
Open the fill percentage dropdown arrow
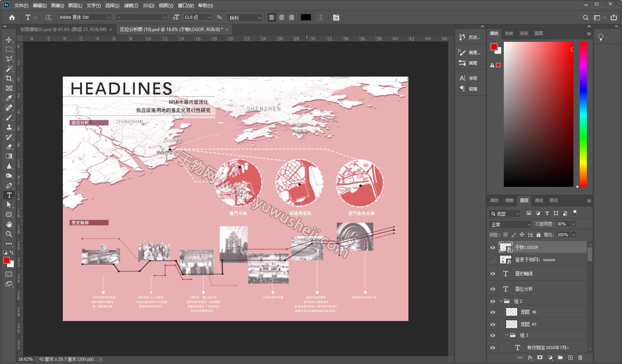tap(573, 235)
